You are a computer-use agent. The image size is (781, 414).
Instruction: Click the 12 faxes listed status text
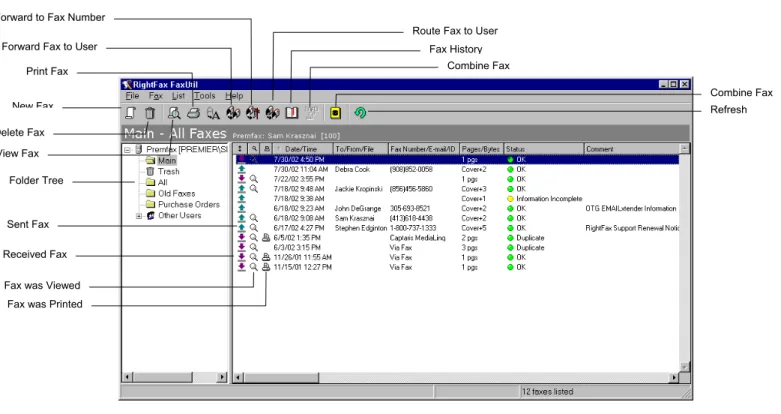coord(547,392)
